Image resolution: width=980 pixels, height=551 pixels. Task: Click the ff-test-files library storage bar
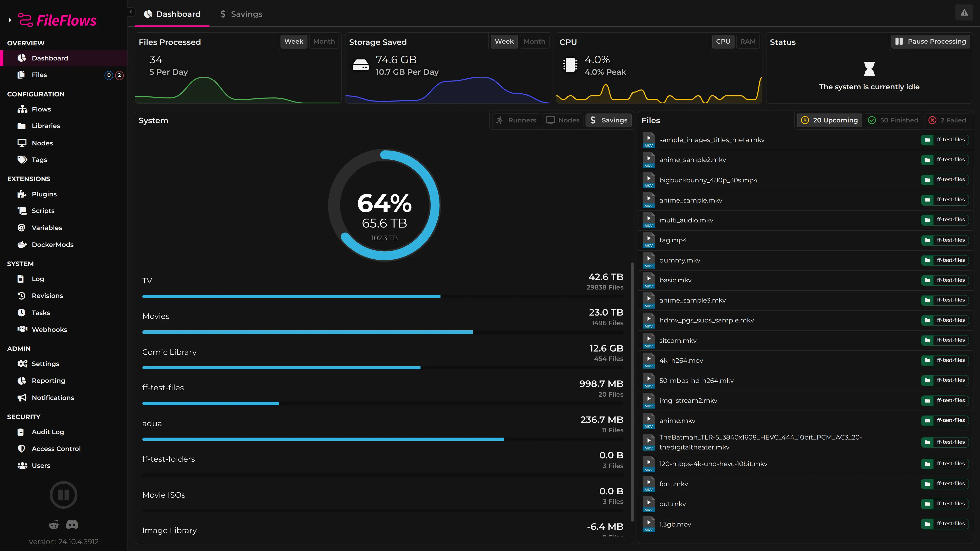[383, 404]
